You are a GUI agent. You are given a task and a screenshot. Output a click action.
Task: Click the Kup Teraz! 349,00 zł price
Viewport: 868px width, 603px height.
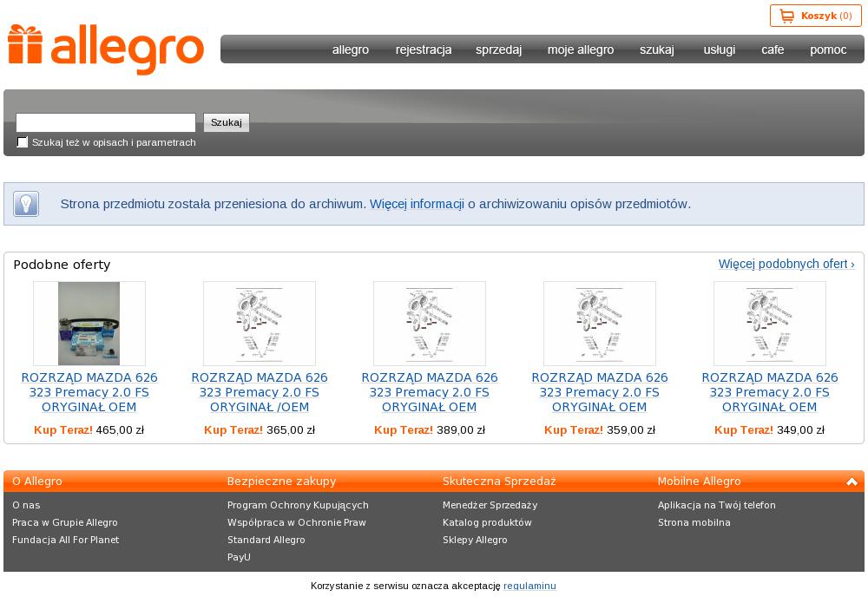770,429
